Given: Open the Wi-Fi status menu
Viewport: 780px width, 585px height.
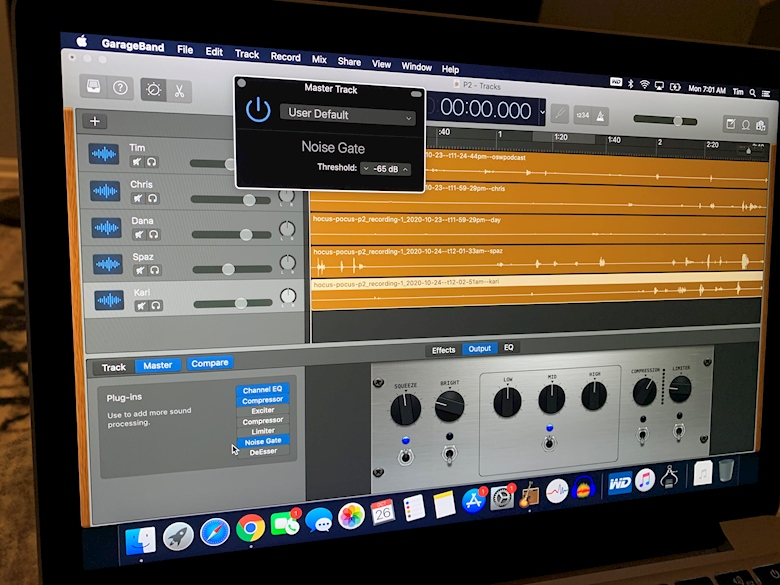Looking at the screenshot, I should tap(644, 84).
